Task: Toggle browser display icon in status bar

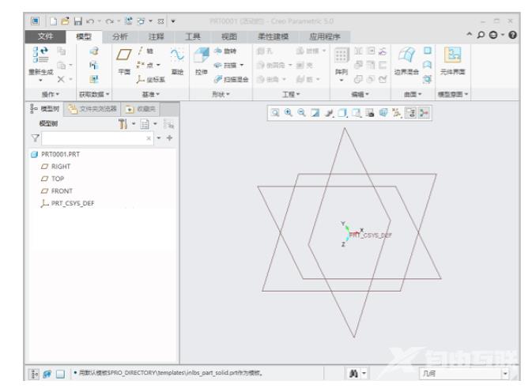Action: 47,374
